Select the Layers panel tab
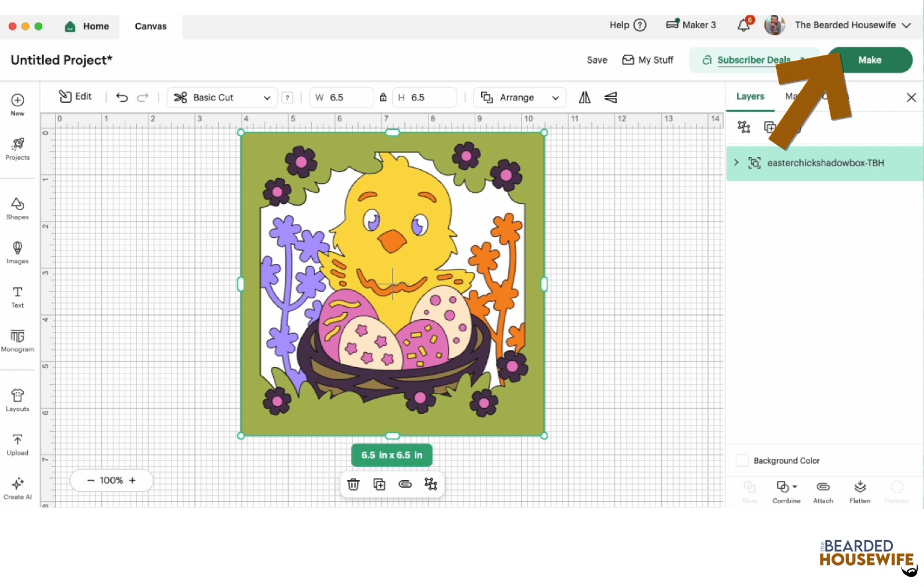The image size is (924, 587). point(750,96)
